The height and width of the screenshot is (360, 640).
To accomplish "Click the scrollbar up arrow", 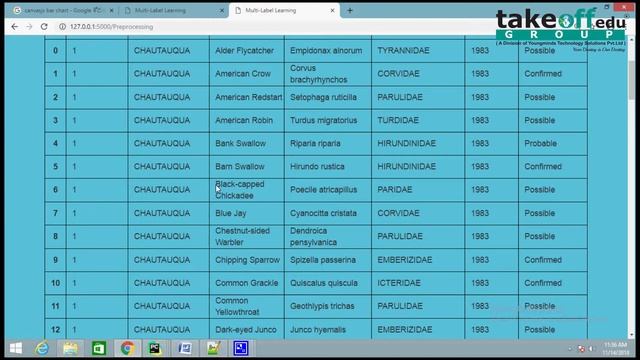I will click(x=631, y=40).
